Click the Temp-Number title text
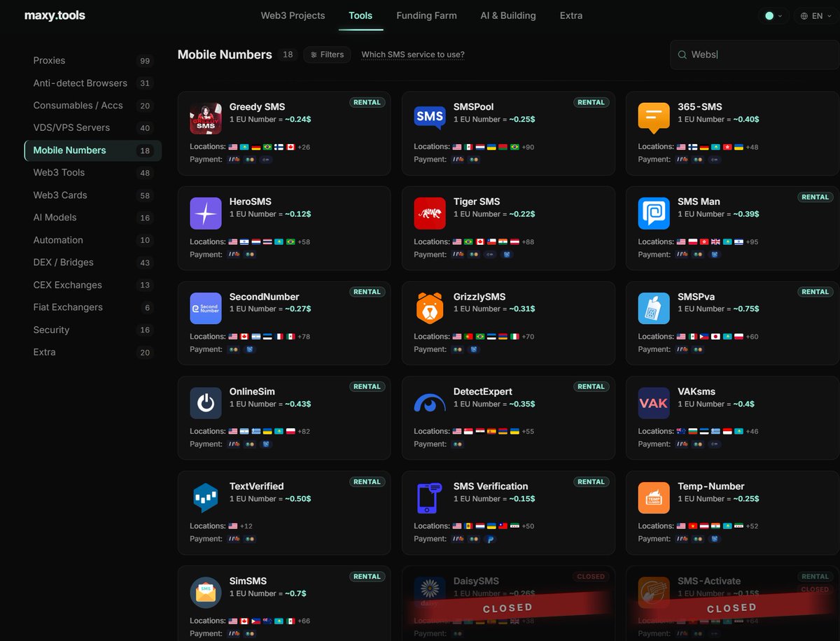840x641 pixels. click(711, 486)
